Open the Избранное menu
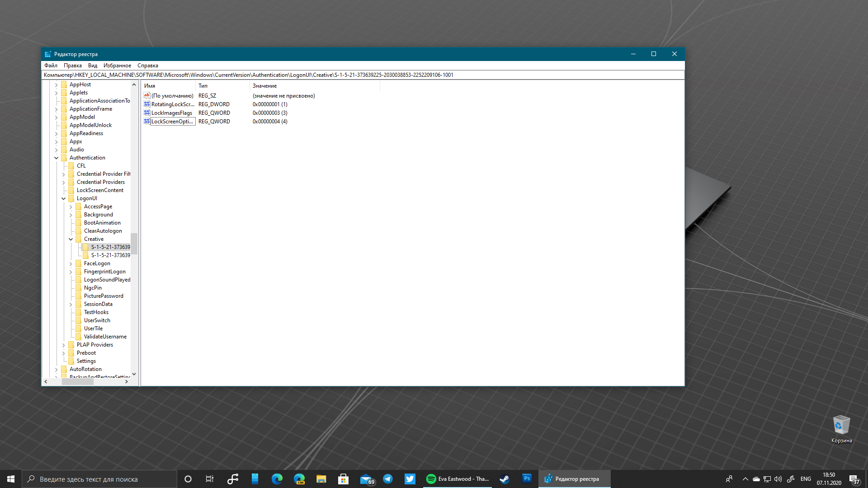 (x=117, y=66)
